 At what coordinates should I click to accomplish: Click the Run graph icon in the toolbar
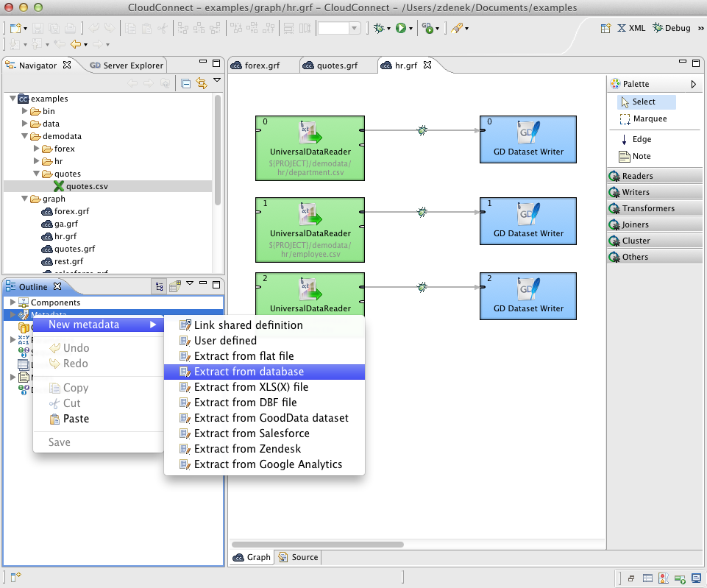click(x=401, y=27)
